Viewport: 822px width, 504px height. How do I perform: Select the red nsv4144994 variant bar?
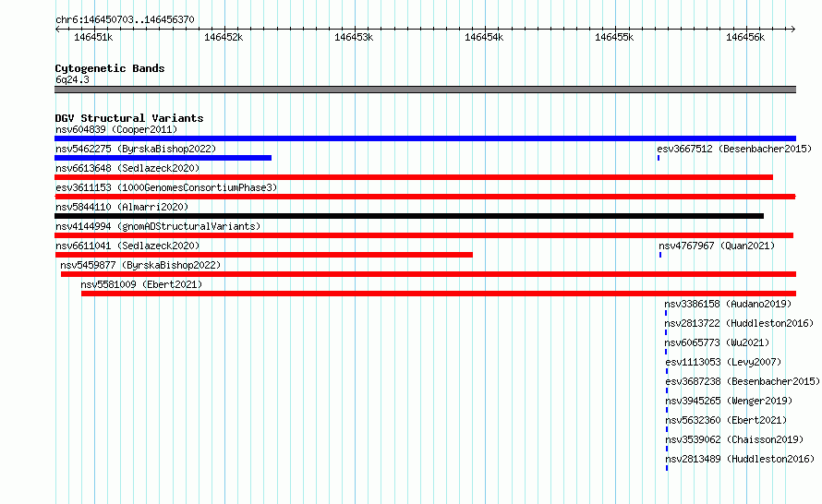tap(424, 235)
